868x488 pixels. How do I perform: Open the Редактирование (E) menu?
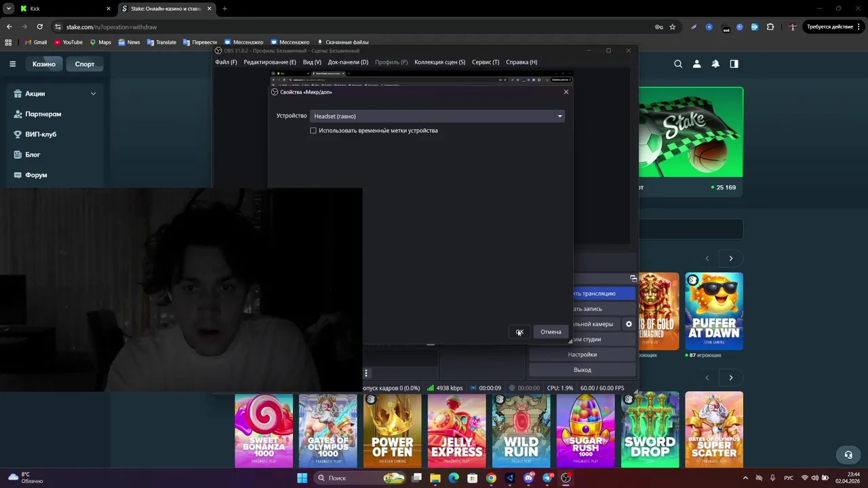click(x=270, y=62)
